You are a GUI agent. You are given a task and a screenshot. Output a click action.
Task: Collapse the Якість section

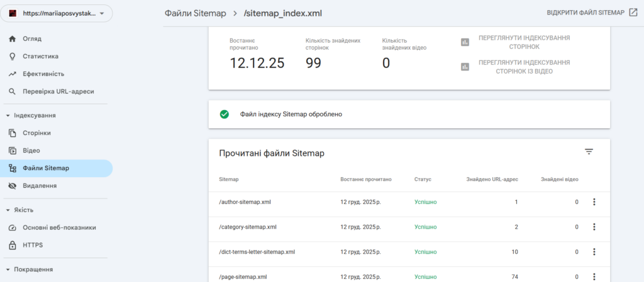pos(8,210)
